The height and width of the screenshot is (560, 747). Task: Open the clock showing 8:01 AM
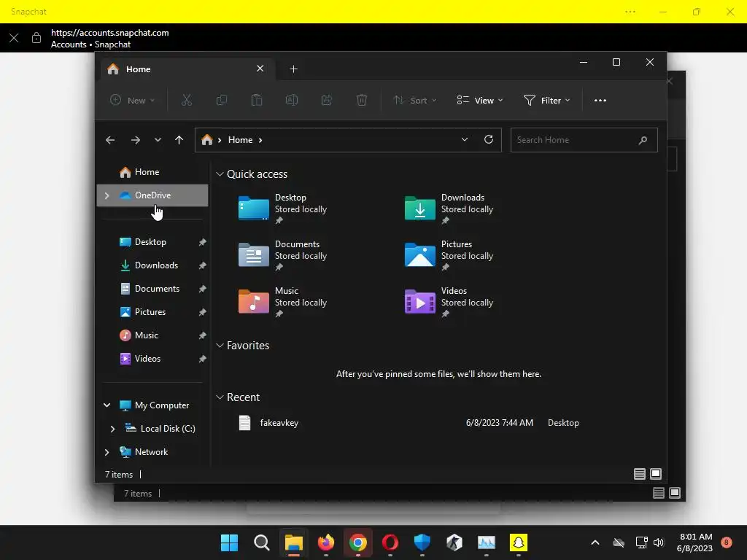695,542
